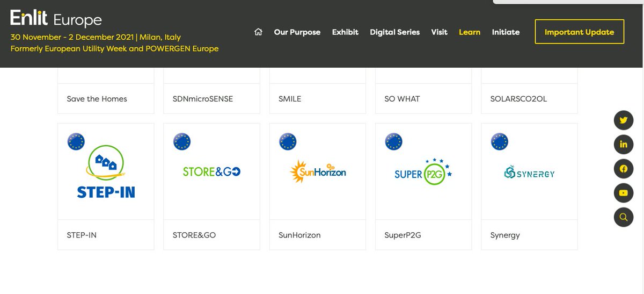Open the Synergy project logo
The image size is (644, 294).
click(529, 173)
